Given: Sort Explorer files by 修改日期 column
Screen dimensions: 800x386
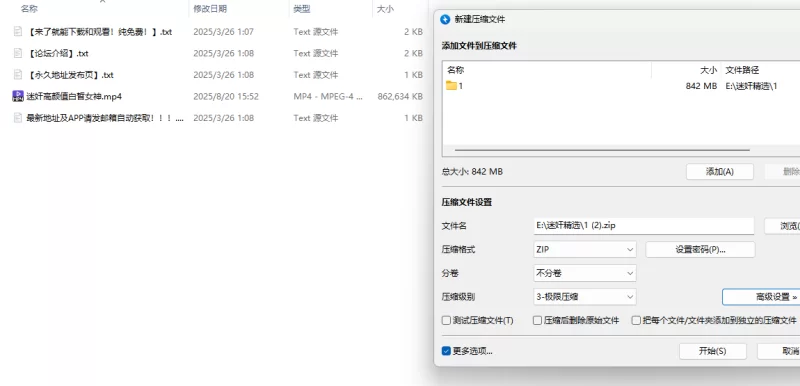Looking at the screenshot, I should (x=210, y=9).
